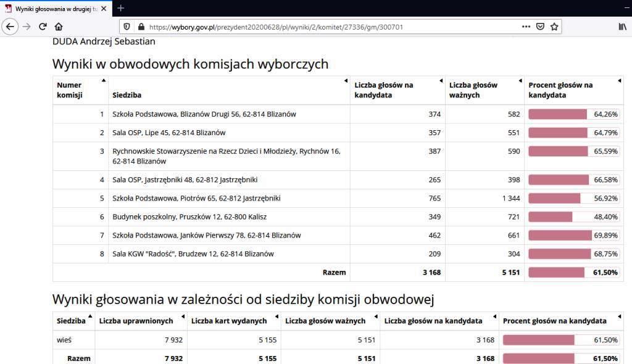This screenshot has width=632, height=364.
Task: Close the Wyniki głosowania tab
Action: pos(104,9)
